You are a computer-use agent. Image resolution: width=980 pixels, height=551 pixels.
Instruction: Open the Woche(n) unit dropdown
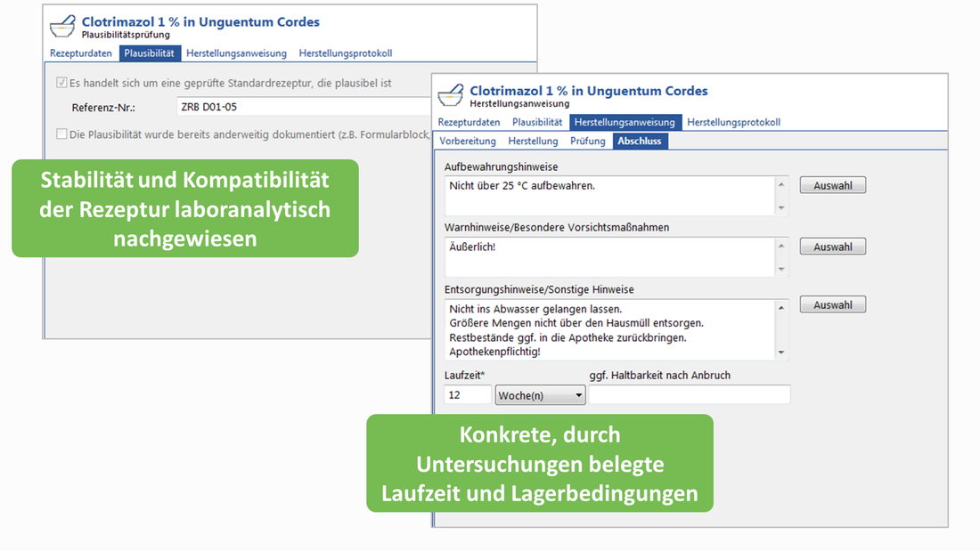point(540,395)
